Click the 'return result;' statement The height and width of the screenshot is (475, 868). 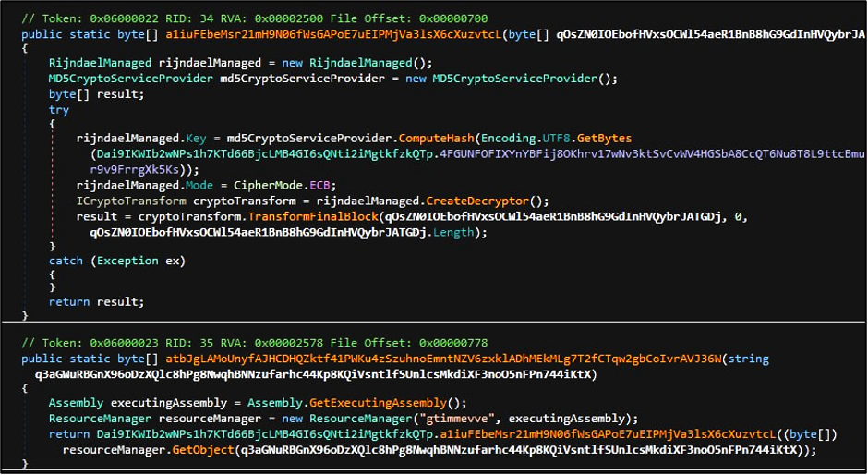coord(96,301)
